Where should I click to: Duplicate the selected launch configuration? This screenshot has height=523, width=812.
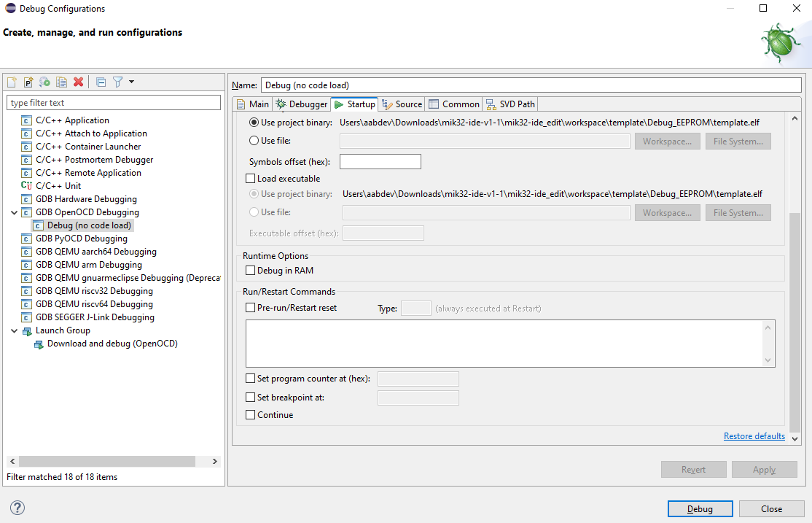click(x=62, y=82)
